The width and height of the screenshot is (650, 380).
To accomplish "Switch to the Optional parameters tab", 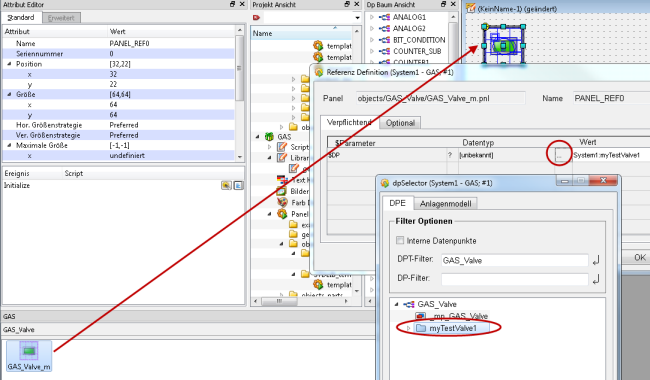I will (x=400, y=123).
